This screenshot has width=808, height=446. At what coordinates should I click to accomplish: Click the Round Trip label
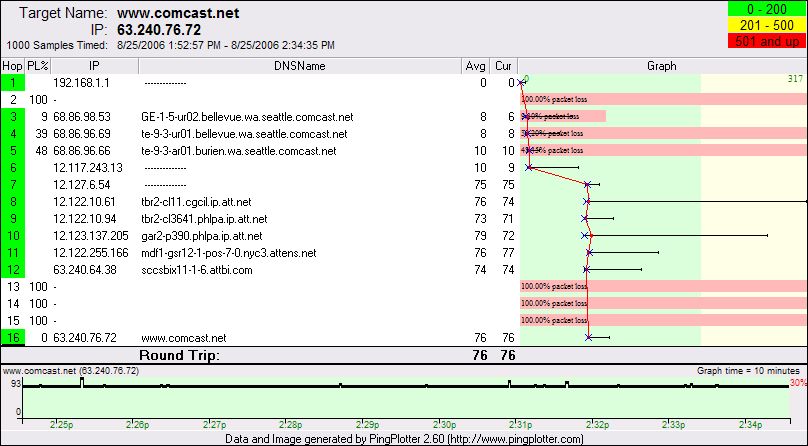(x=179, y=355)
